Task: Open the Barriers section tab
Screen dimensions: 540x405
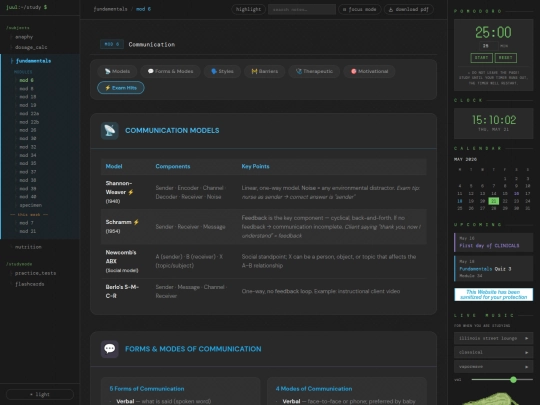Action: click(264, 71)
